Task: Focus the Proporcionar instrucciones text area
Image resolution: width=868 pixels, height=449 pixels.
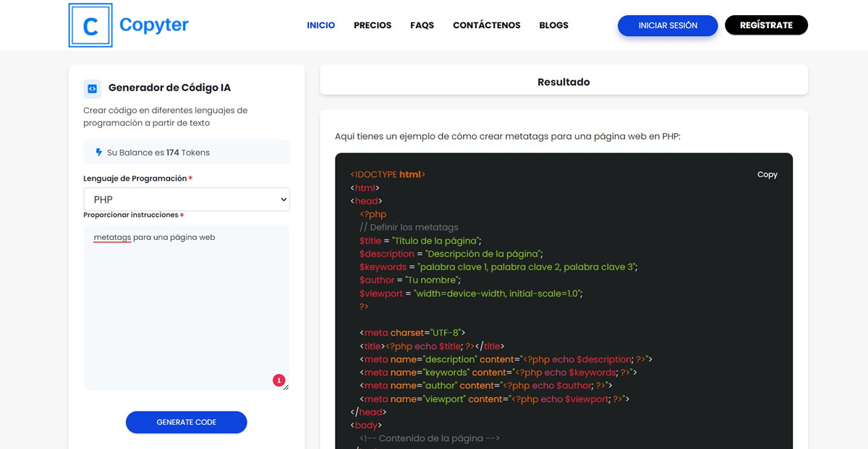Action: point(187,311)
